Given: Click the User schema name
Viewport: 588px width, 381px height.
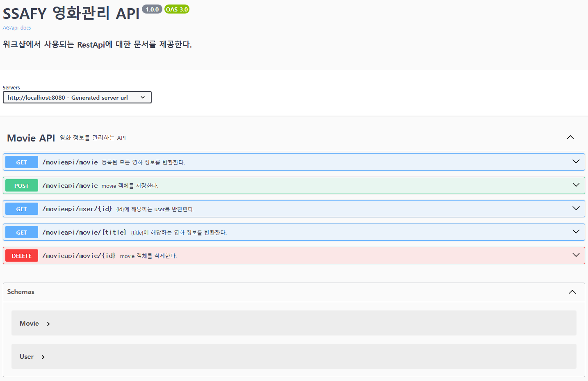Looking at the screenshot, I should point(27,356).
